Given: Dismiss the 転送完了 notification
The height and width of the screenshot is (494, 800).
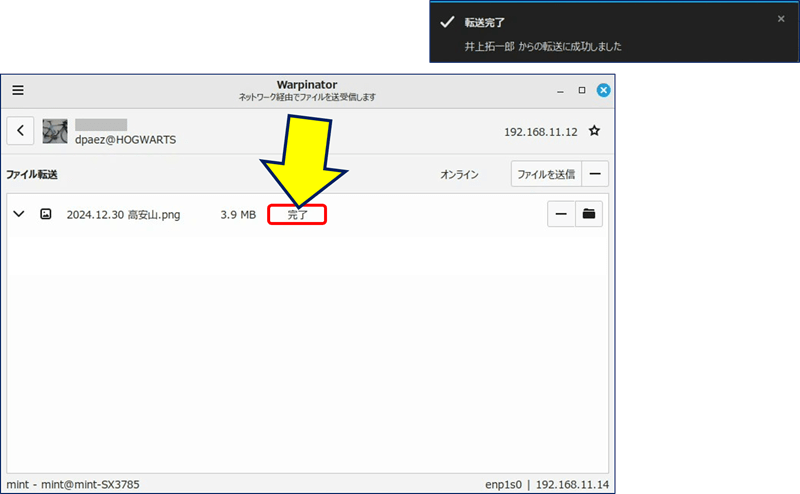Looking at the screenshot, I should [x=781, y=19].
